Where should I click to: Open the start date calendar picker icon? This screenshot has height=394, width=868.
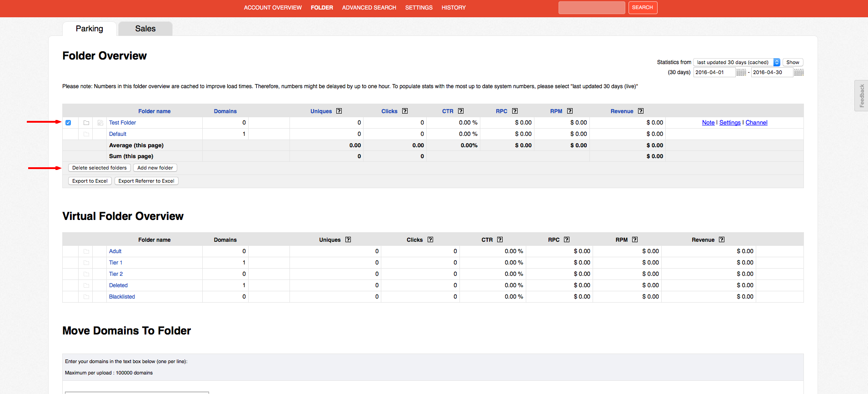pyautogui.click(x=741, y=73)
